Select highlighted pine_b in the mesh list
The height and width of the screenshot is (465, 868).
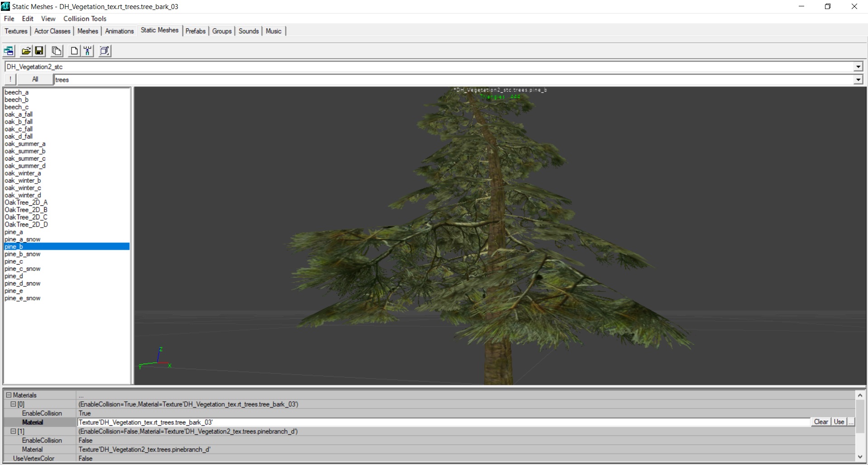pyautogui.click(x=67, y=247)
